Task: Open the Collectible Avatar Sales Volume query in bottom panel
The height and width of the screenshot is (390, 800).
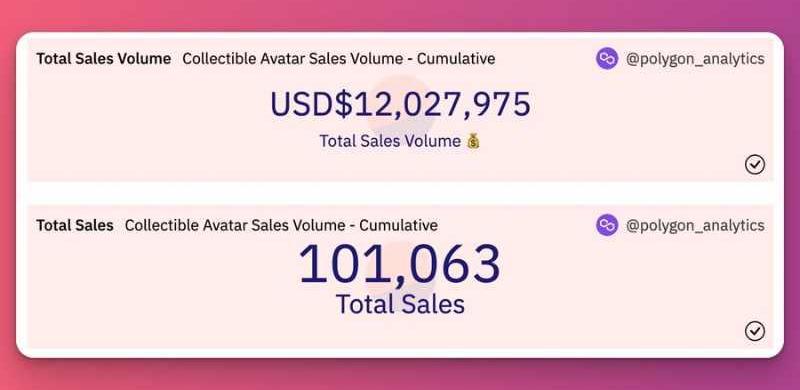Action: pos(281,225)
